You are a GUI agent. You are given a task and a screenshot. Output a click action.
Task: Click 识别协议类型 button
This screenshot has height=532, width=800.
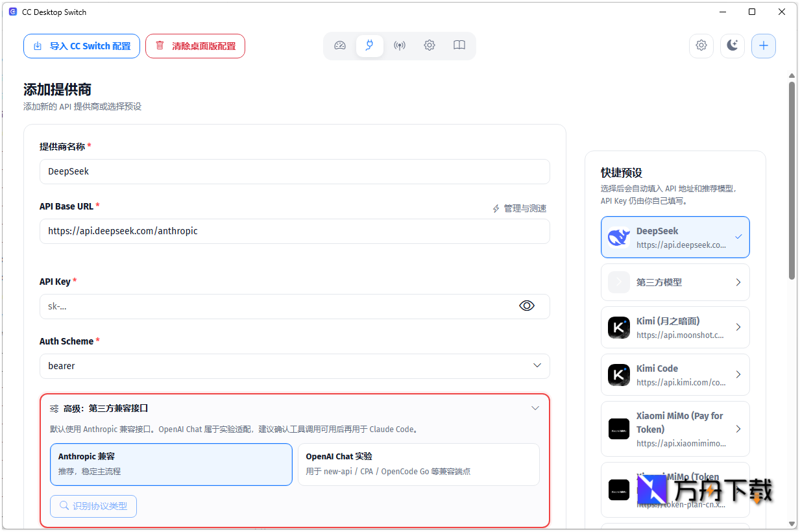[x=93, y=506]
